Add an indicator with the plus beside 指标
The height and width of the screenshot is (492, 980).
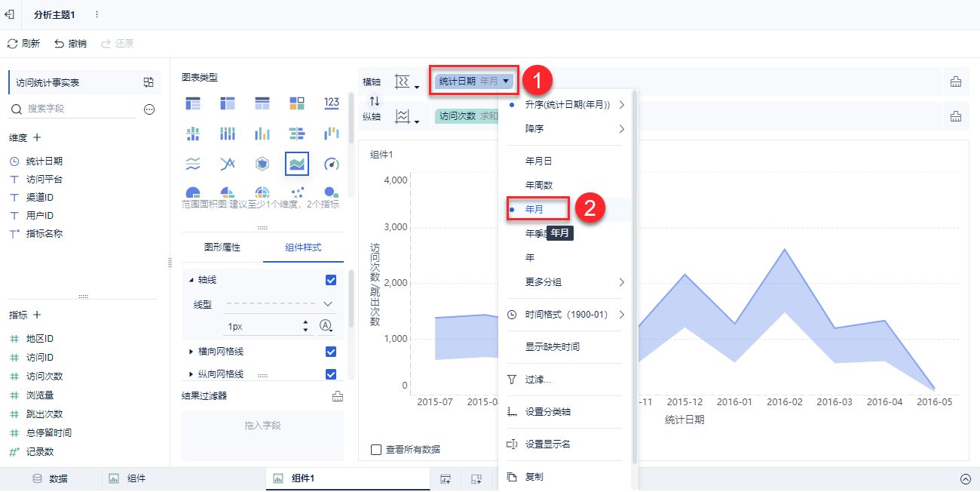(x=37, y=315)
